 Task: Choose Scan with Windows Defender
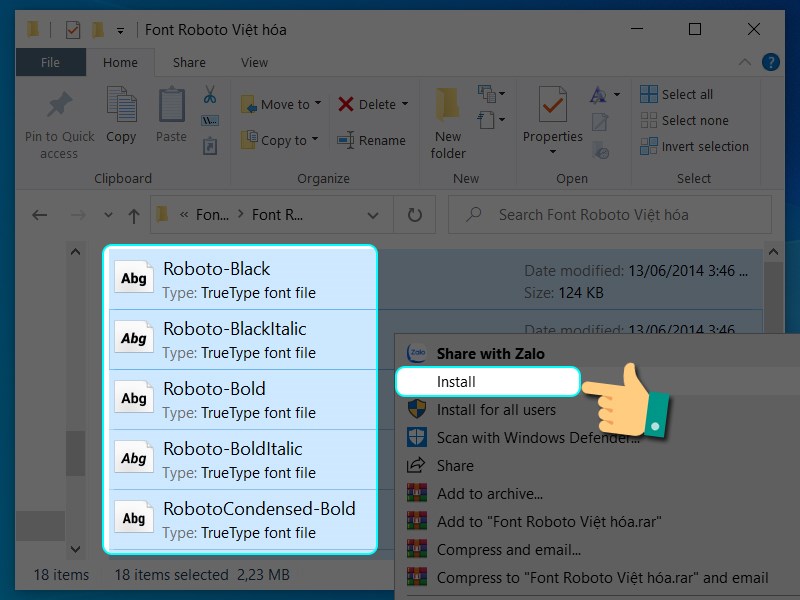tap(523, 438)
